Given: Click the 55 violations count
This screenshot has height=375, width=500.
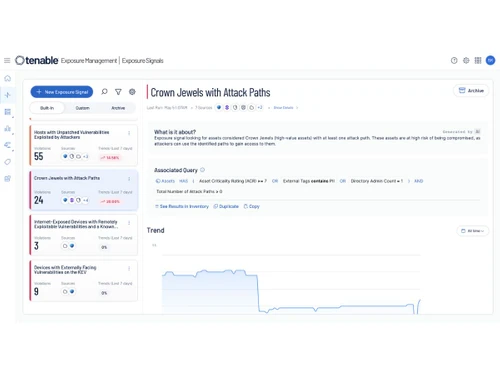Looking at the screenshot, I should 39,156.
